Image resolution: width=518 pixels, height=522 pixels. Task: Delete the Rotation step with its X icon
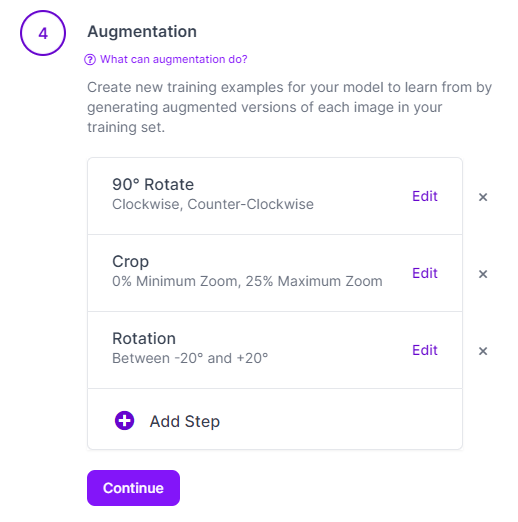pos(483,351)
